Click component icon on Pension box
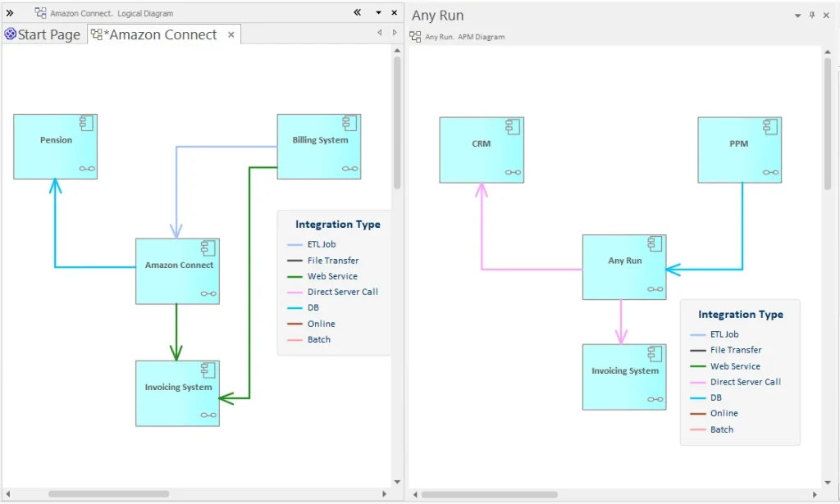840x504 pixels. point(86,123)
